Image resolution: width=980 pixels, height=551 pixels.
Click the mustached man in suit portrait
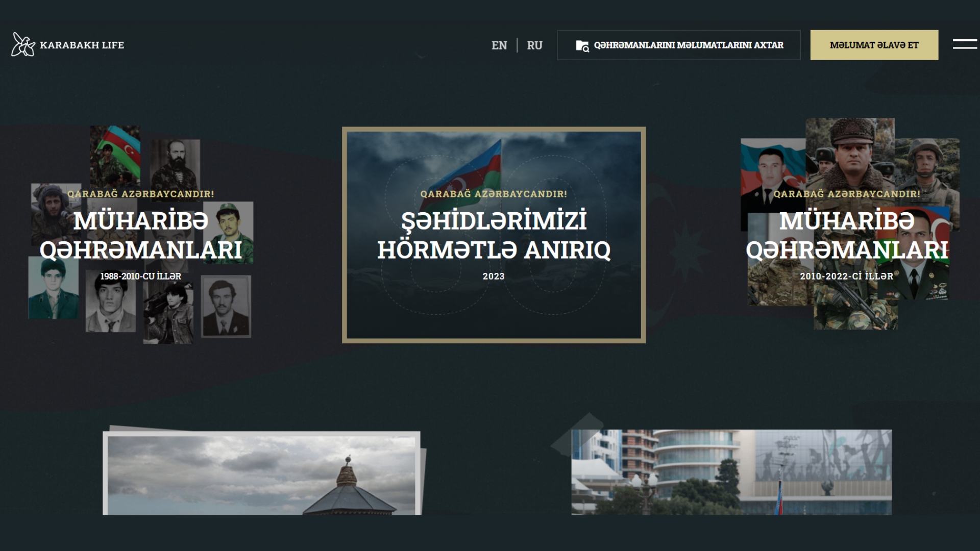tap(226, 307)
